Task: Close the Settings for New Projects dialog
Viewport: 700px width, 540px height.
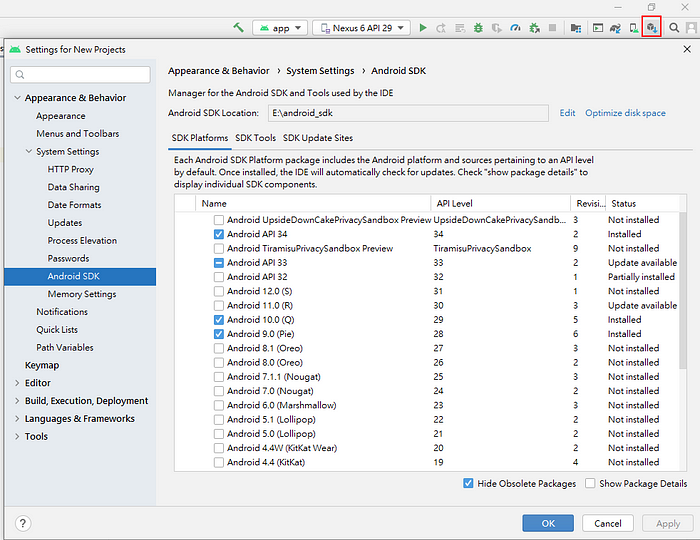Action: (687, 49)
